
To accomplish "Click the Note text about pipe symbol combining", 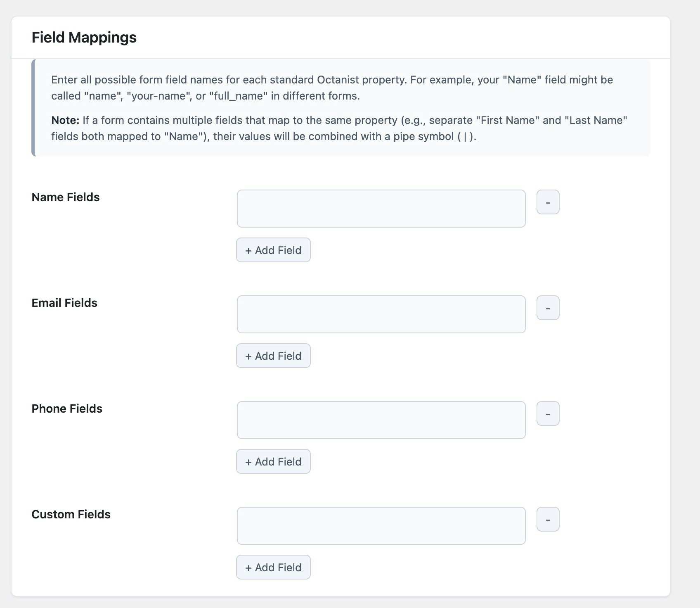I will [x=338, y=128].
